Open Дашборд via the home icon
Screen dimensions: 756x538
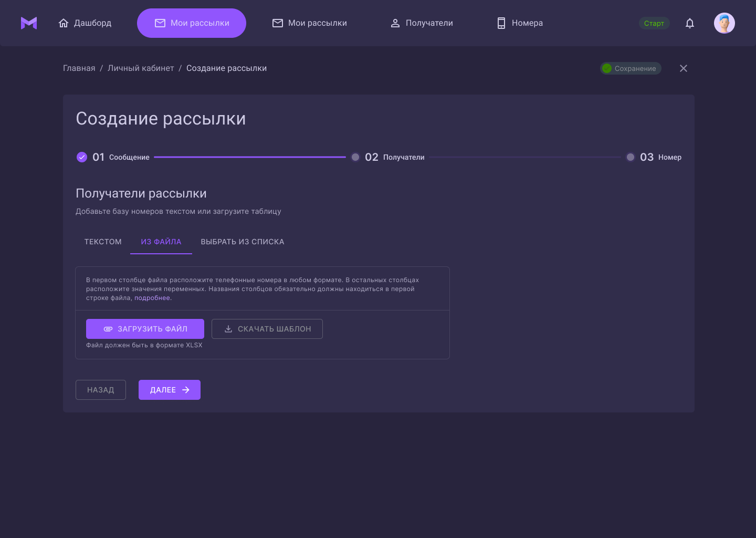[x=64, y=23]
